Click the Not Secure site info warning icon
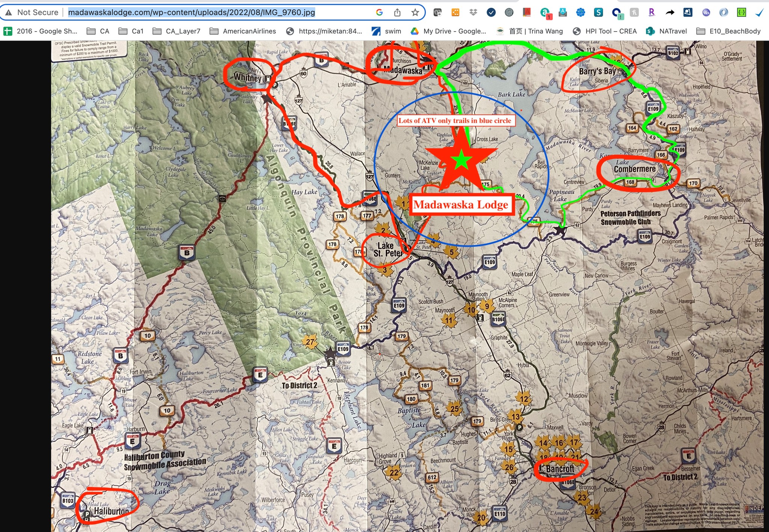This screenshot has height=532, width=769. pyautogui.click(x=9, y=12)
